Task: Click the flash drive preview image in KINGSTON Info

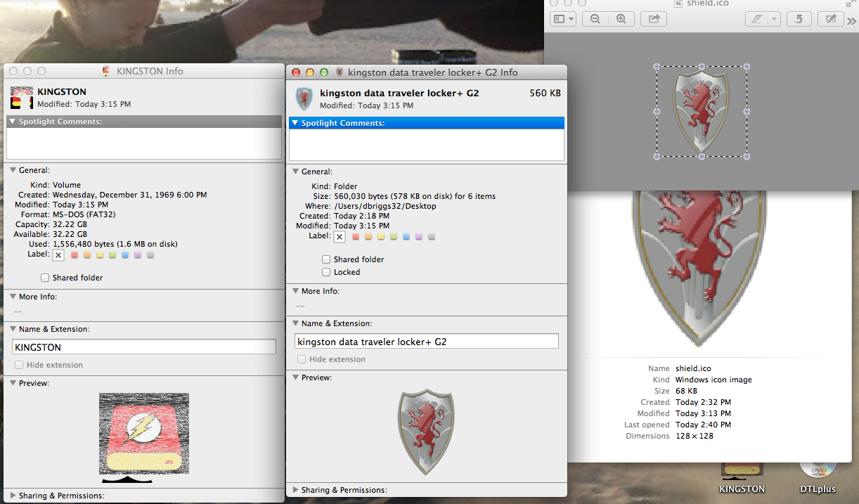Action: (x=144, y=437)
